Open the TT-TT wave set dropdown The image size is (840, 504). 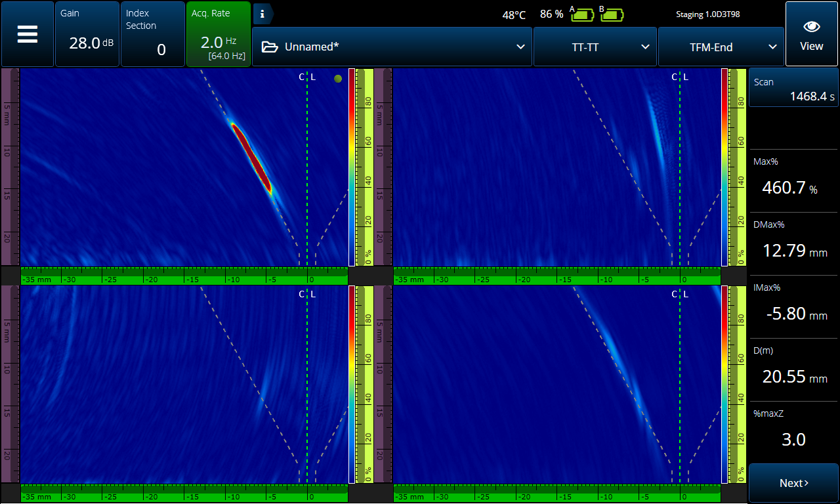[x=595, y=47]
